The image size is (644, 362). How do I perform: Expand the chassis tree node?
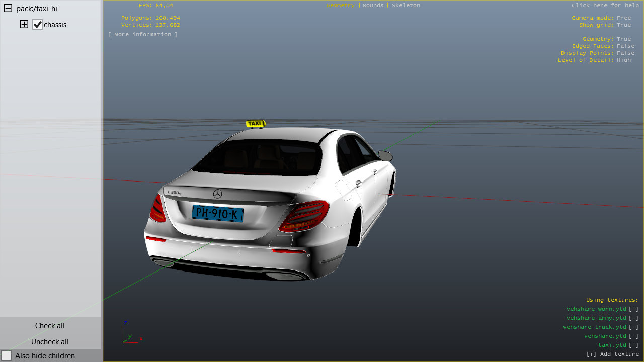pos(24,24)
